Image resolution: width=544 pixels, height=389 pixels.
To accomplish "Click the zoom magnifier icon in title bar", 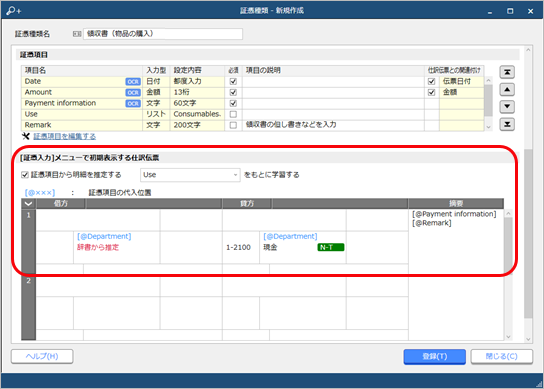I will (14, 11).
